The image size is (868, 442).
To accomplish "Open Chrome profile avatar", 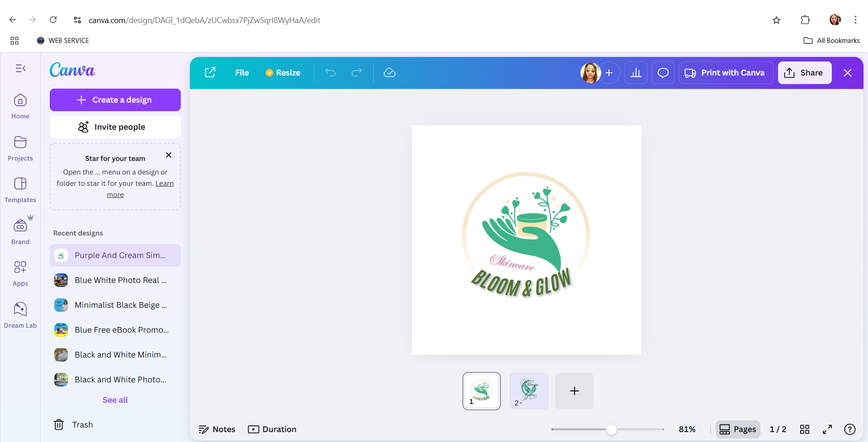I will pyautogui.click(x=835, y=20).
